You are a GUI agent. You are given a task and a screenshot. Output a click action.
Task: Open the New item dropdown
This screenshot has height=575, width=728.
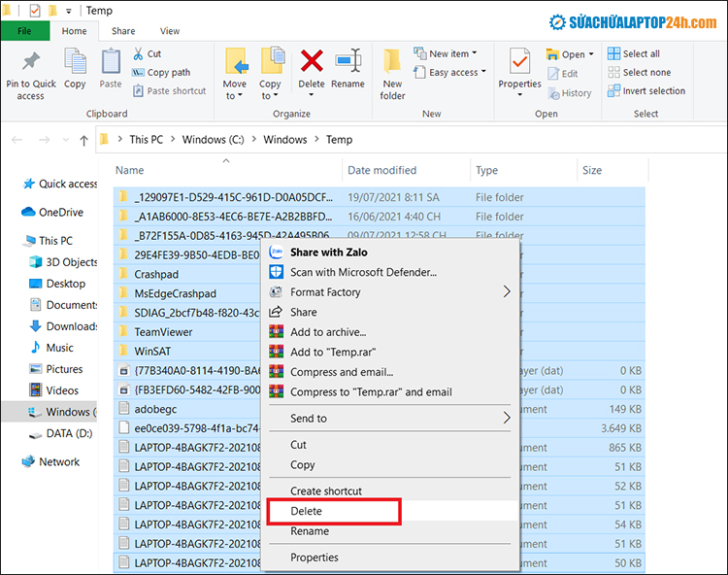[446, 53]
